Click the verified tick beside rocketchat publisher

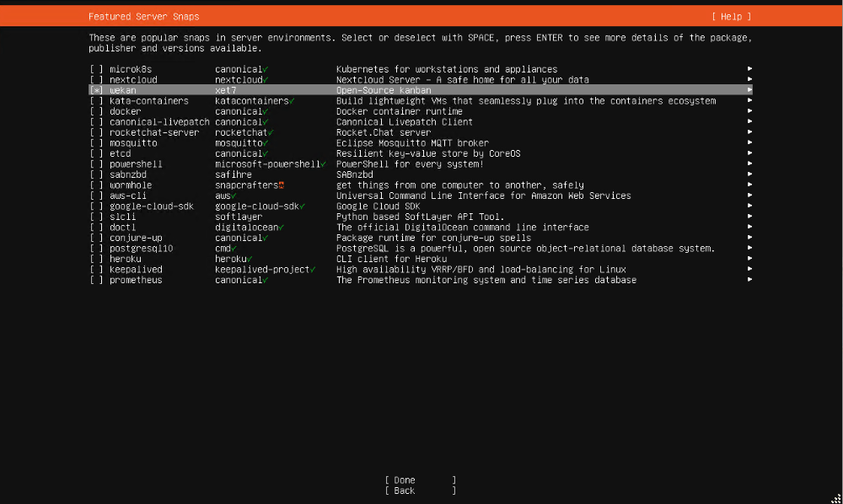coord(271,132)
